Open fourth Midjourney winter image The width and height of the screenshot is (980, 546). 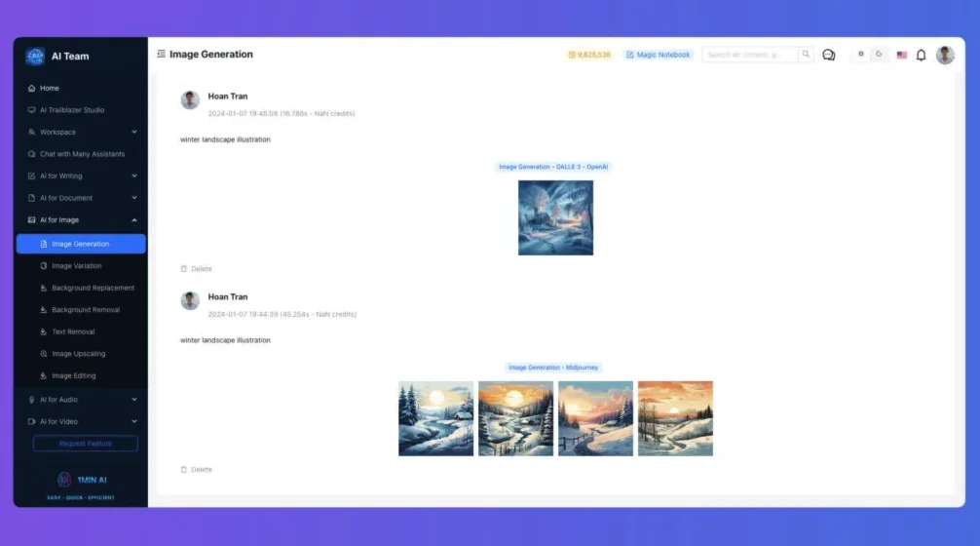coord(675,418)
